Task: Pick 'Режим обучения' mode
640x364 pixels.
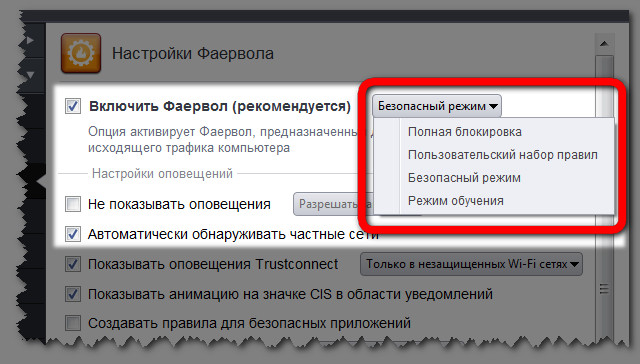Action: tap(456, 201)
